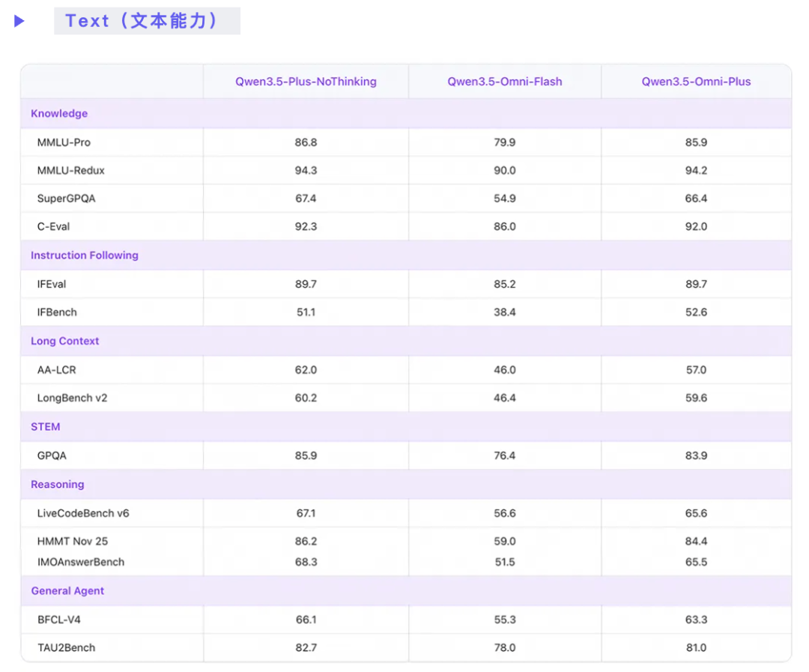This screenshot has width=809, height=672.
Task: Click the Long Context category row
Action: 65,341
